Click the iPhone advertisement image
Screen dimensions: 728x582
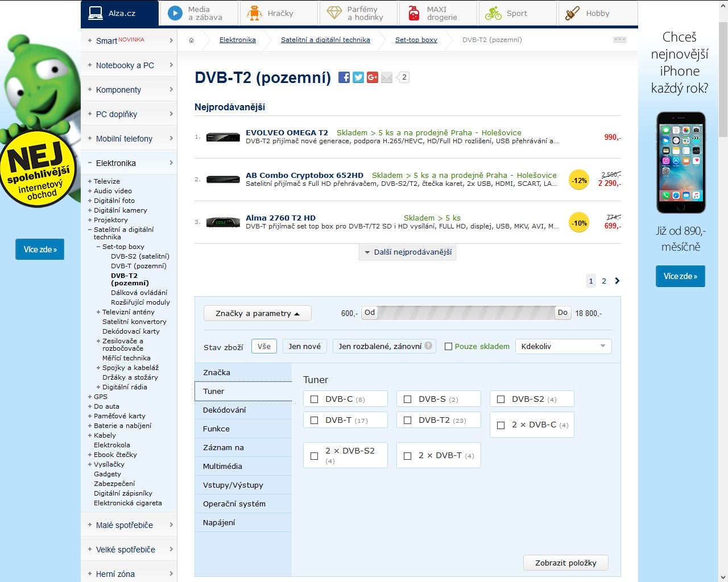point(681,163)
